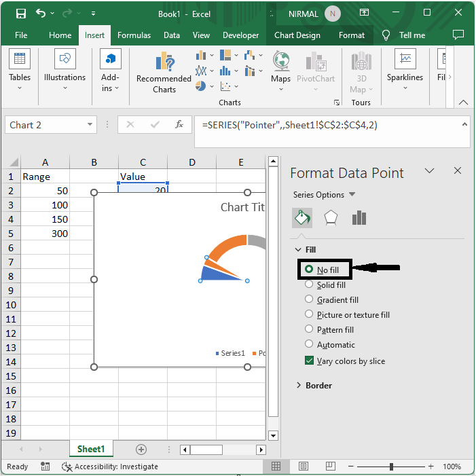
Task: Select the Sheet1 tab
Action: point(91,449)
